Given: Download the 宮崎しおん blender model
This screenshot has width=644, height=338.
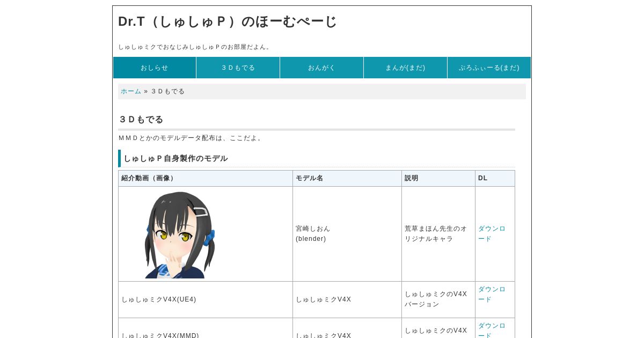Looking at the screenshot, I should (x=492, y=233).
